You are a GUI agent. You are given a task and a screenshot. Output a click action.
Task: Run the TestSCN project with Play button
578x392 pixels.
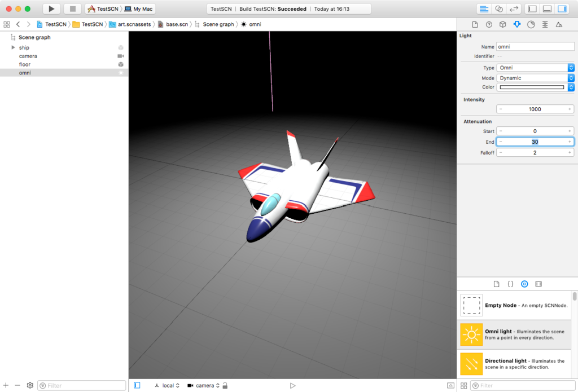[x=51, y=9]
